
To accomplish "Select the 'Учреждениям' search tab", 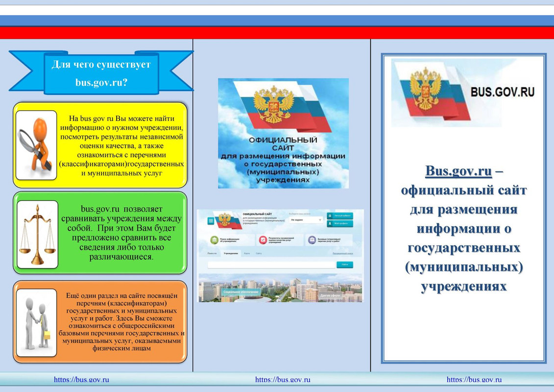I will pyautogui.click(x=231, y=253).
